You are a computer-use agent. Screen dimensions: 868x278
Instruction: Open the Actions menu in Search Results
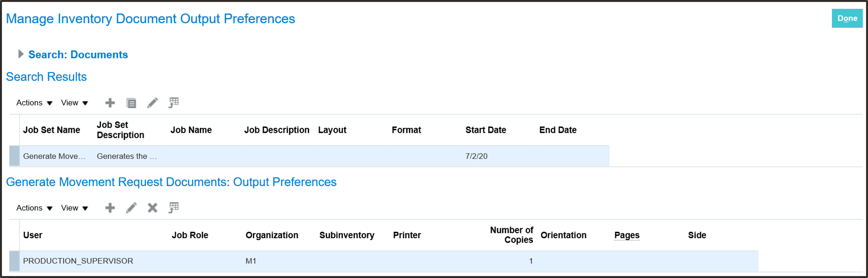[x=34, y=103]
